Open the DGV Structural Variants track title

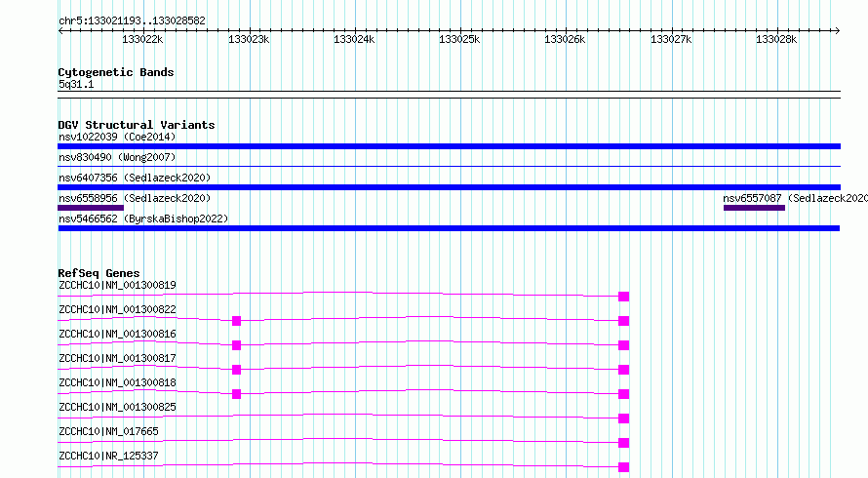137,125
